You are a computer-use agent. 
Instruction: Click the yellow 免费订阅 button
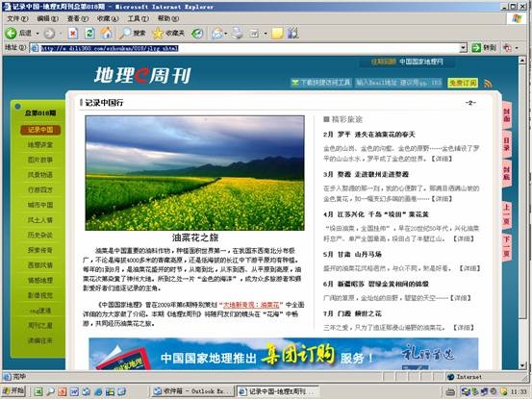point(463,83)
